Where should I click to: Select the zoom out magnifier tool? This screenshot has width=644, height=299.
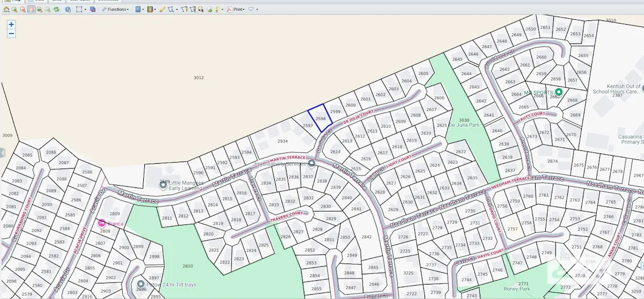click(x=23, y=9)
